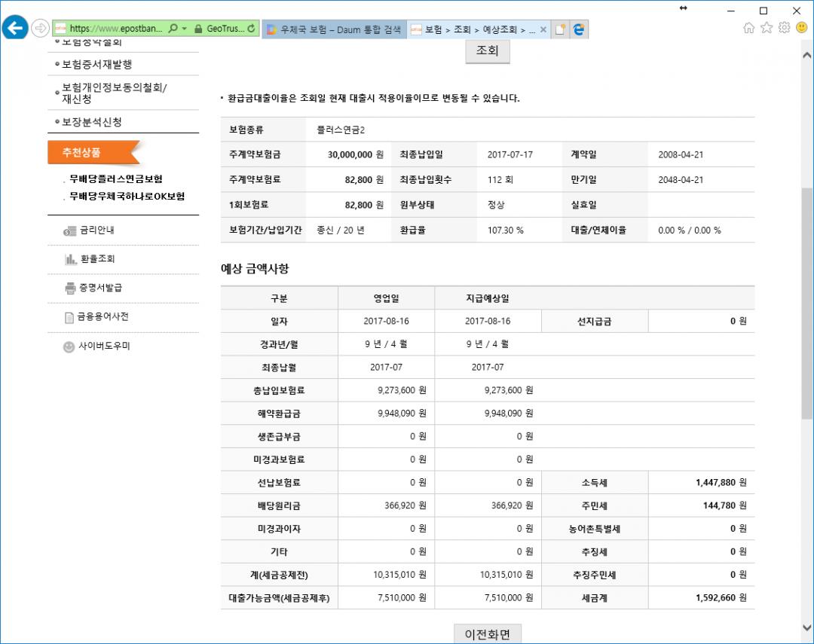Close the 보험 > 조회 > 예상조회 tab
This screenshot has height=644, width=814.
coord(543,29)
